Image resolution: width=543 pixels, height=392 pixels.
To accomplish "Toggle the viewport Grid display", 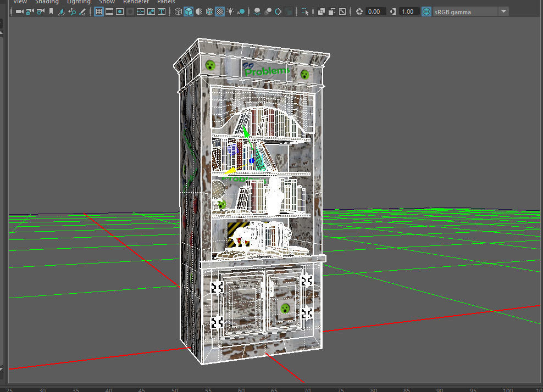I will (x=99, y=12).
